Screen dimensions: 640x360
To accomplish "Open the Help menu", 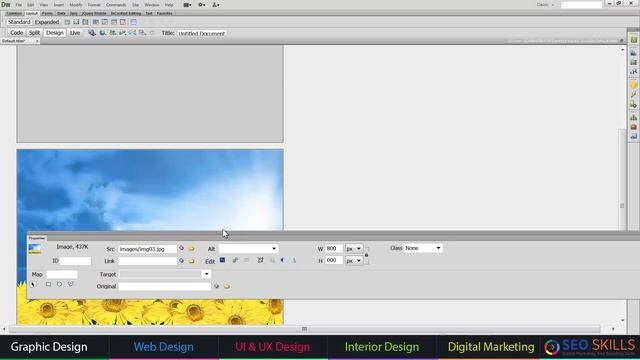I will pyautogui.click(x=169, y=5).
